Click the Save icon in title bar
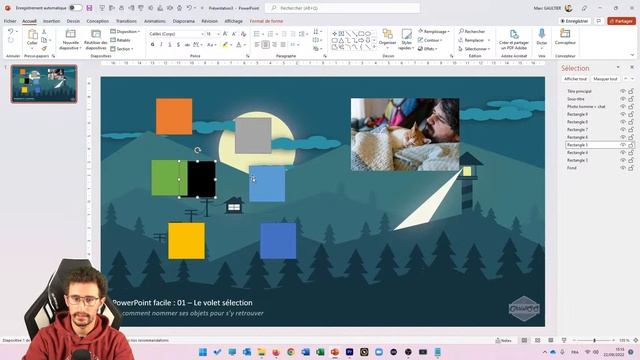This screenshot has width=640, height=360. point(89,8)
